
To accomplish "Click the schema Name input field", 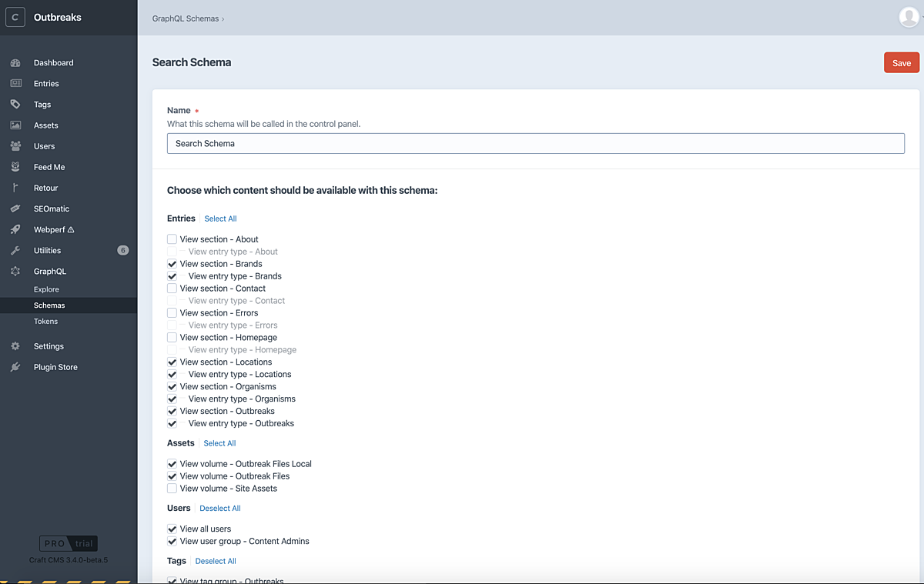I will pos(536,143).
